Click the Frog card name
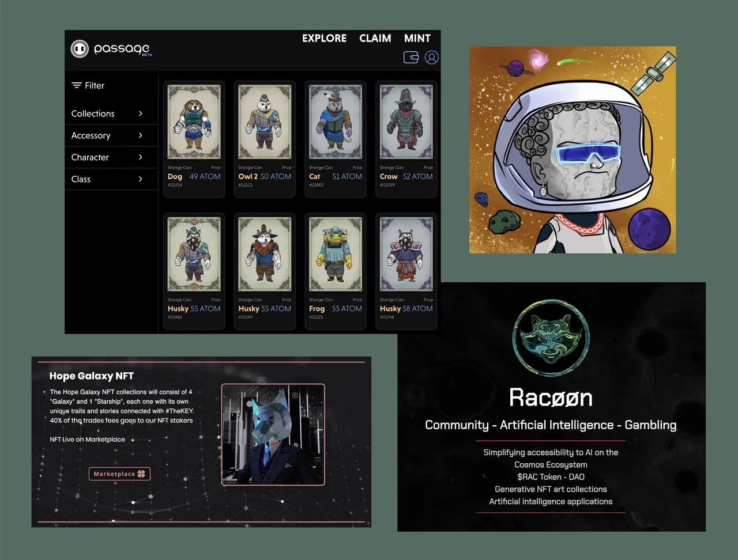The width and height of the screenshot is (738, 560). click(317, 309)
